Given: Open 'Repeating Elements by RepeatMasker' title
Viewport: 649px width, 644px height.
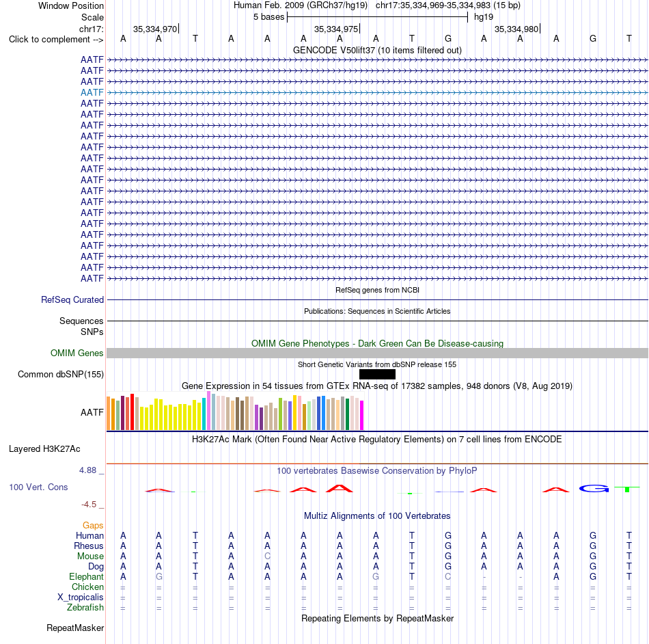Looking at the screenshot, I should [x=377, y=618].
